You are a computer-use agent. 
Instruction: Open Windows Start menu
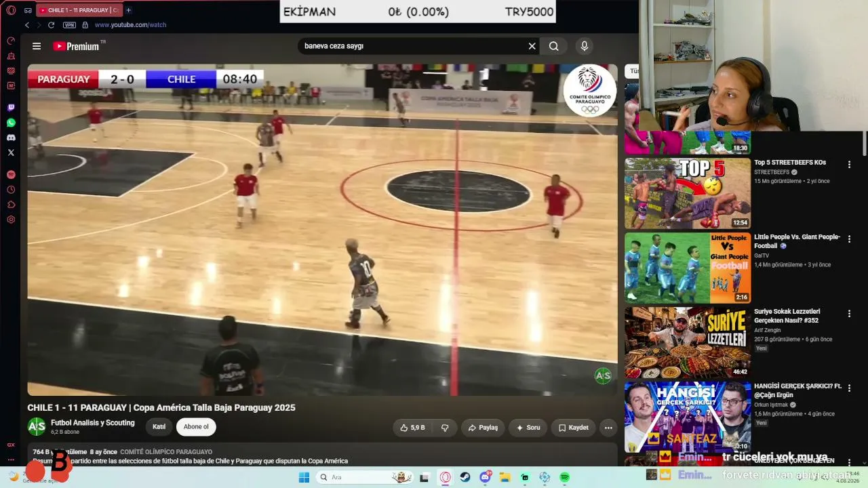pyautogui.click(x=304, y=477)
